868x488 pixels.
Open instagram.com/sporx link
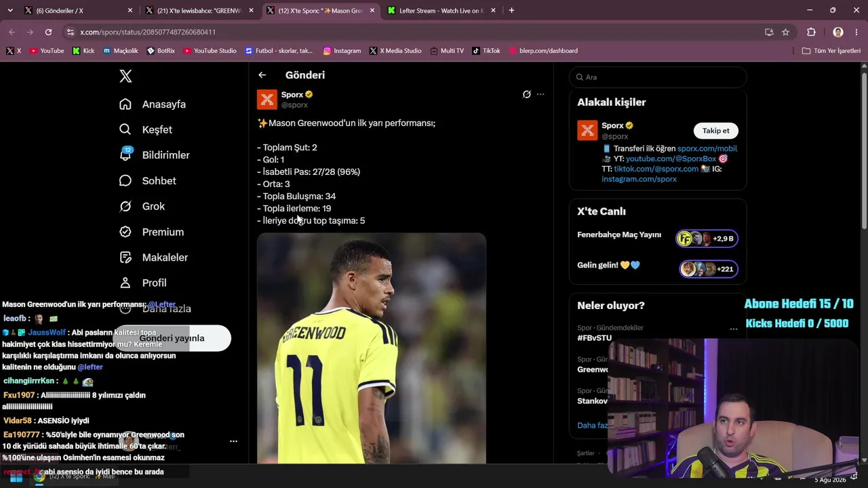pos(639,179)
